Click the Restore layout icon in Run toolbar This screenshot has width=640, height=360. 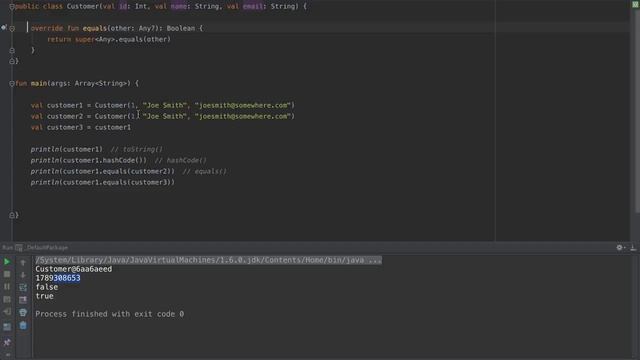[x=7, y=327]
